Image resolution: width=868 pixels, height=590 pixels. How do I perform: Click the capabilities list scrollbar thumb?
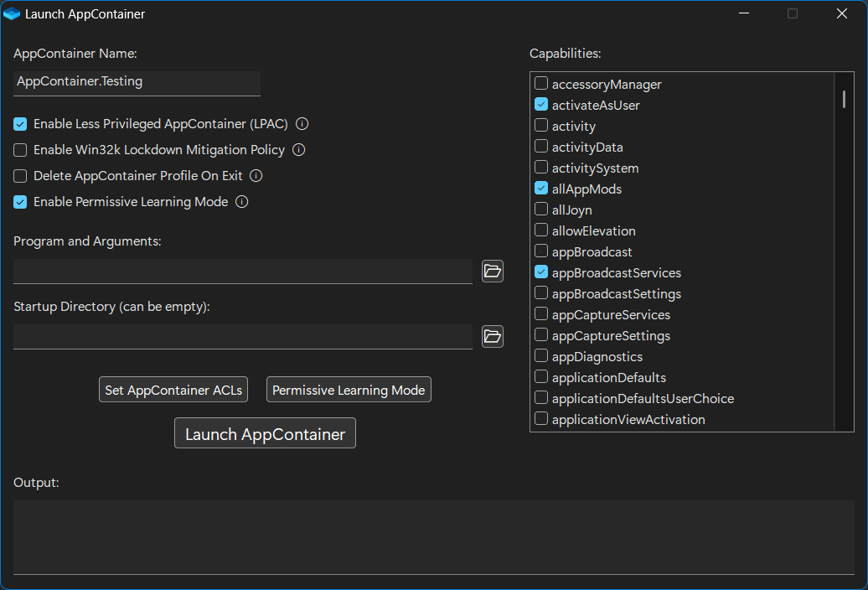pos(844,100)
